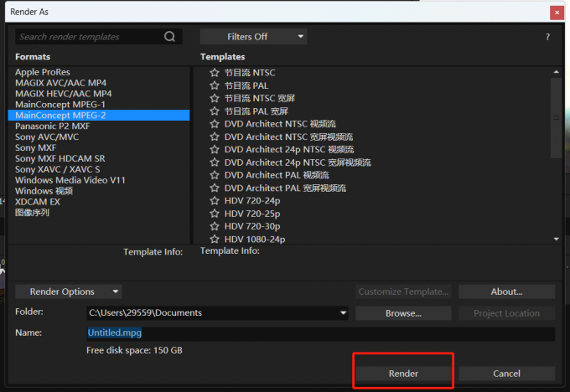Screen dimensions: 570x392
Task: Select MAGIX AVC/AAC MP4 format
Action: (x=60, y=83)
